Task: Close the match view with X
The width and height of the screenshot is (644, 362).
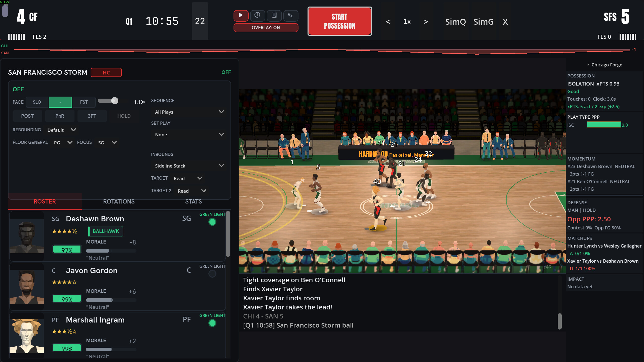Action: [505, 22]
